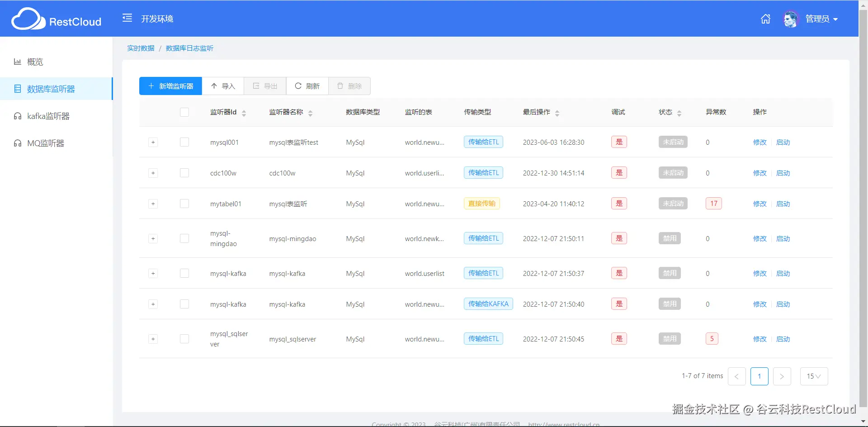This screenshot has height=427, width=868.
Task: Click the 实时数据 breadcrumb
Action: [x=141, y=48]
